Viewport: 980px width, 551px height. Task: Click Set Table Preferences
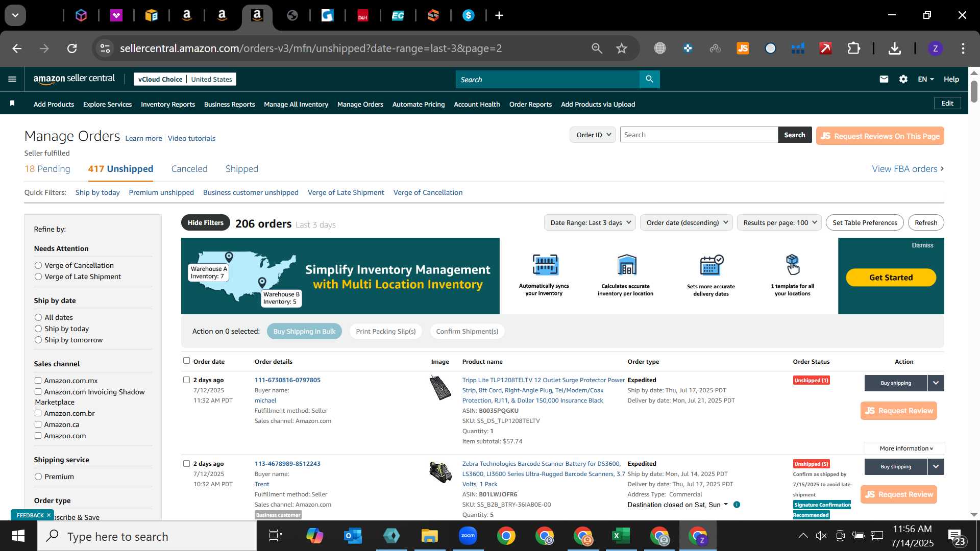pyautogui.click(x=865, y=222)
